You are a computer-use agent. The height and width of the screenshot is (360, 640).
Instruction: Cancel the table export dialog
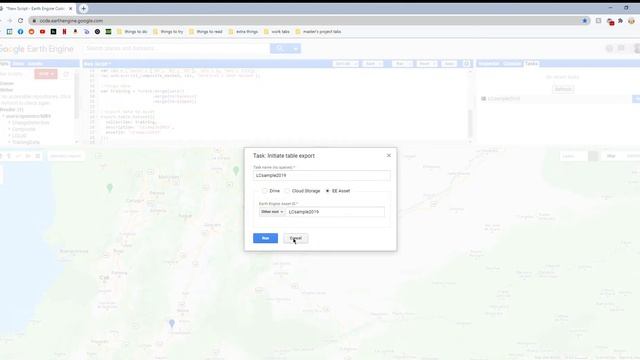tap(296, 238)
